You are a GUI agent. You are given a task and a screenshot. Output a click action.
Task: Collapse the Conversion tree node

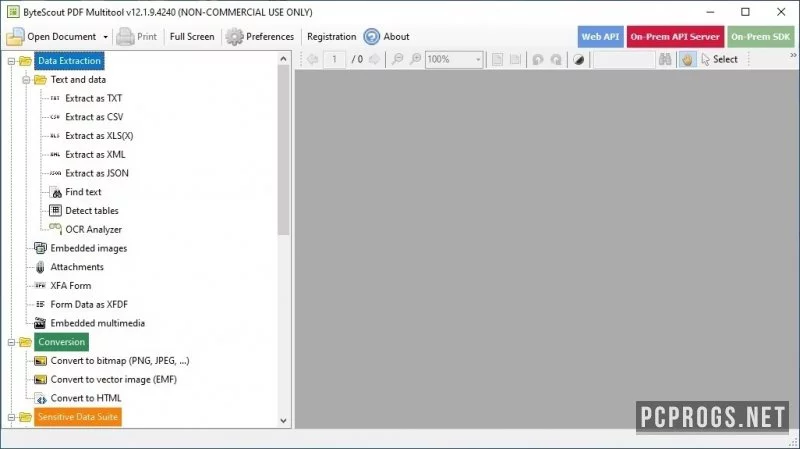coord(11,342)
